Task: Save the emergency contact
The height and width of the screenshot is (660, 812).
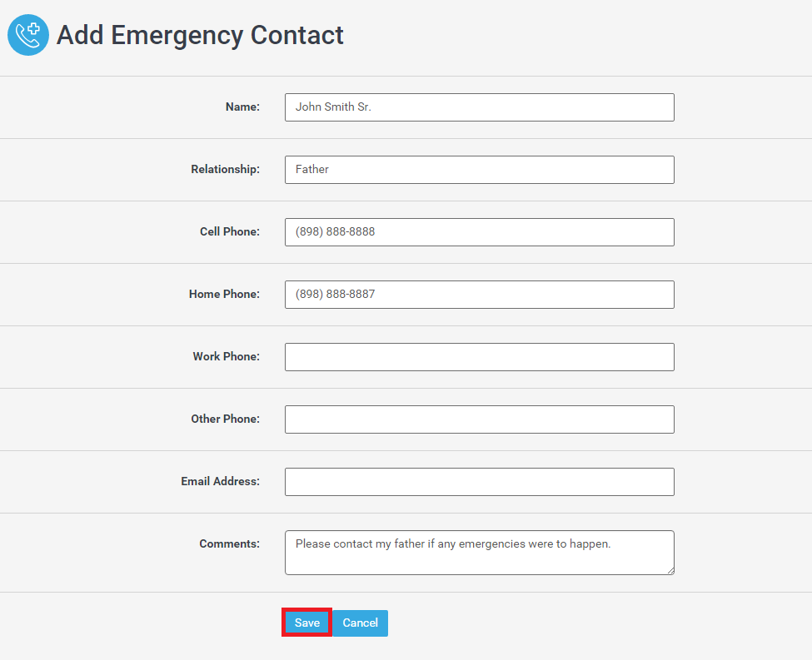Action: [x=307, y=623]
